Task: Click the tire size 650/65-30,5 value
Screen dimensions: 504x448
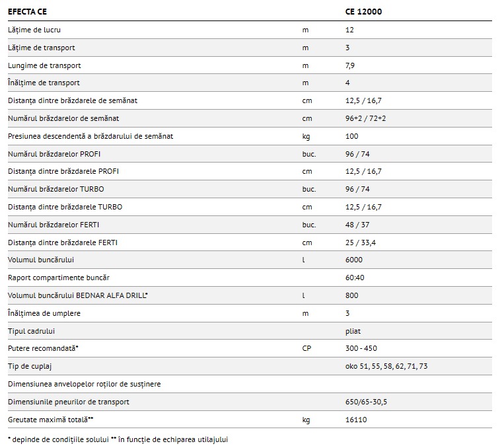Action: coord(366,402)
